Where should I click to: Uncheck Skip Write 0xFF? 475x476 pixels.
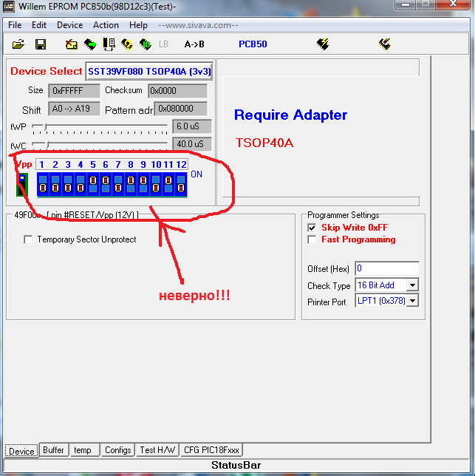click(x=312, y=228)
